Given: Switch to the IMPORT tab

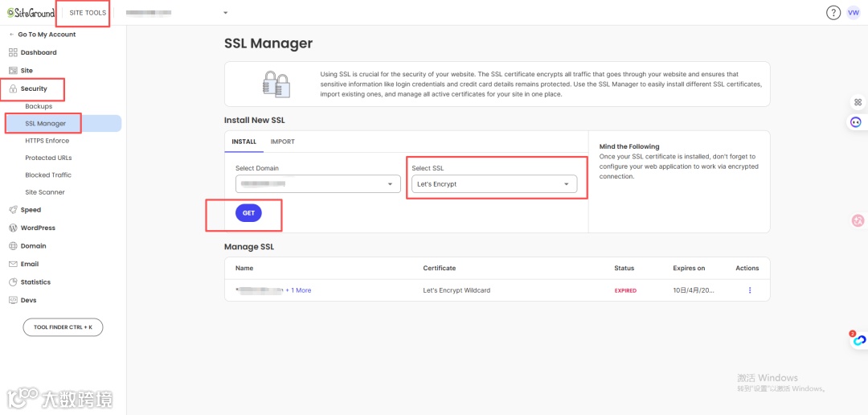Looking at the screenshot, I should click(x=282, y=142).
